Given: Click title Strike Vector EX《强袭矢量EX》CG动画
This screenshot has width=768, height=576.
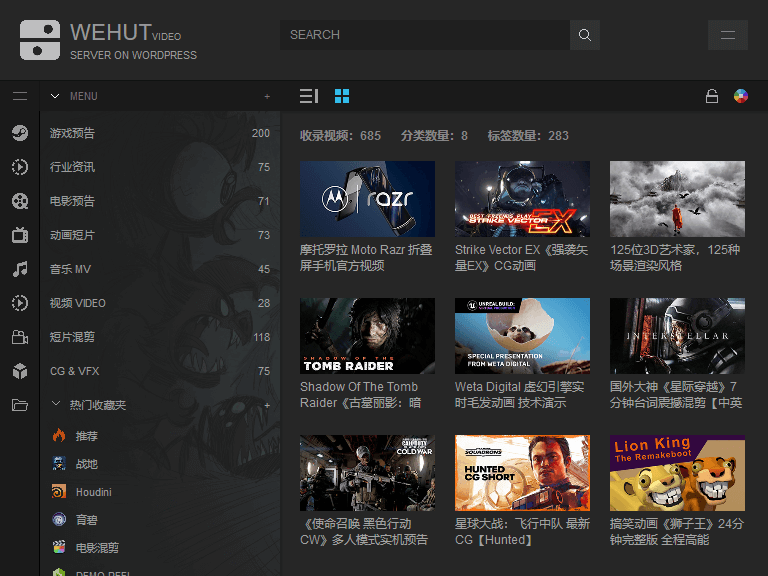Looking at the screenshot, I should [x=521, y=258].
